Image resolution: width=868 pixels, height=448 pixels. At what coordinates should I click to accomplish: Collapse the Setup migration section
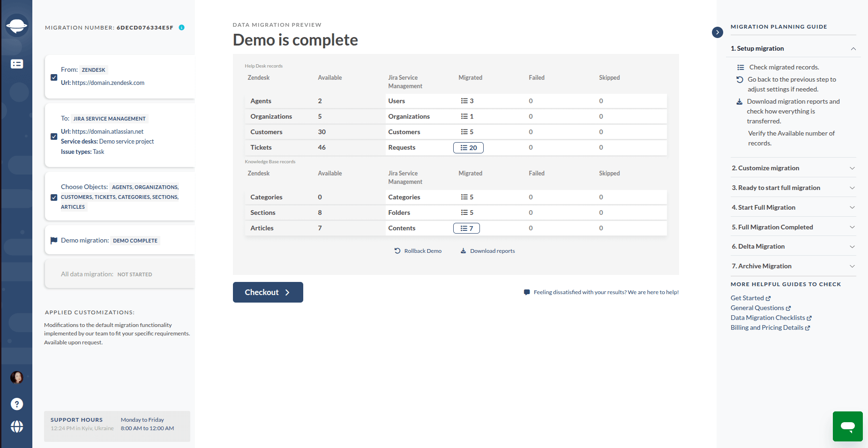(x=853, y=48)
